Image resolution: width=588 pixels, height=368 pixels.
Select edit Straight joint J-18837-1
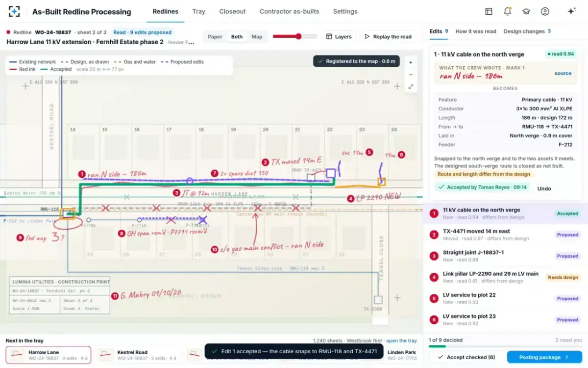click(x=506, y=256)
